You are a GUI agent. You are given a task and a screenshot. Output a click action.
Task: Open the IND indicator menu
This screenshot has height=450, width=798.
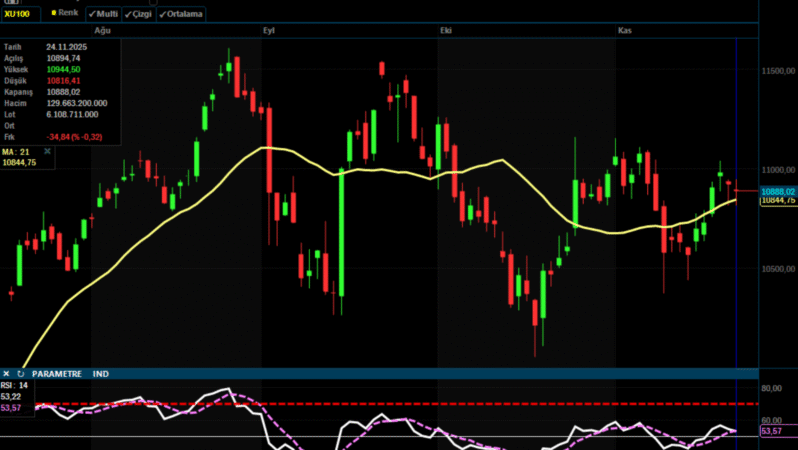coord(101,374)
